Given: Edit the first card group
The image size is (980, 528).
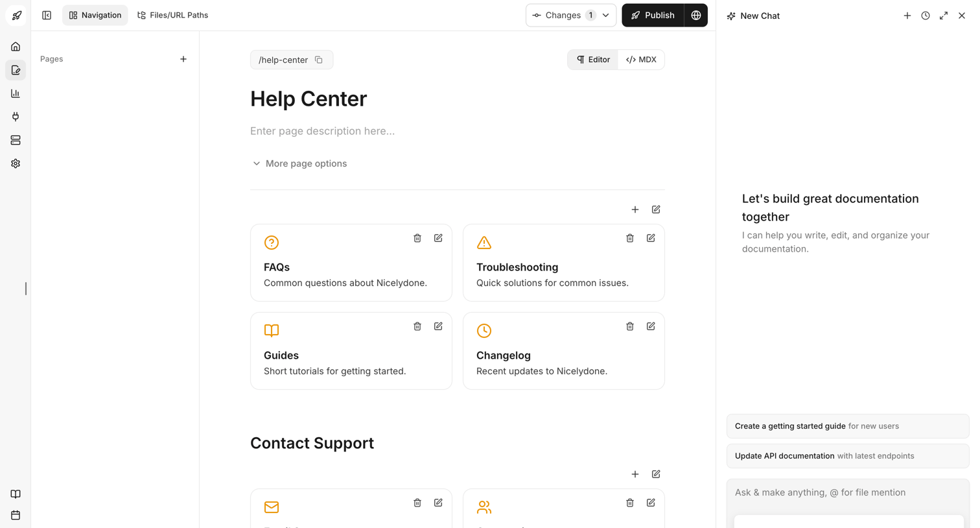Looking at the screenshot, I should [656, 210].
